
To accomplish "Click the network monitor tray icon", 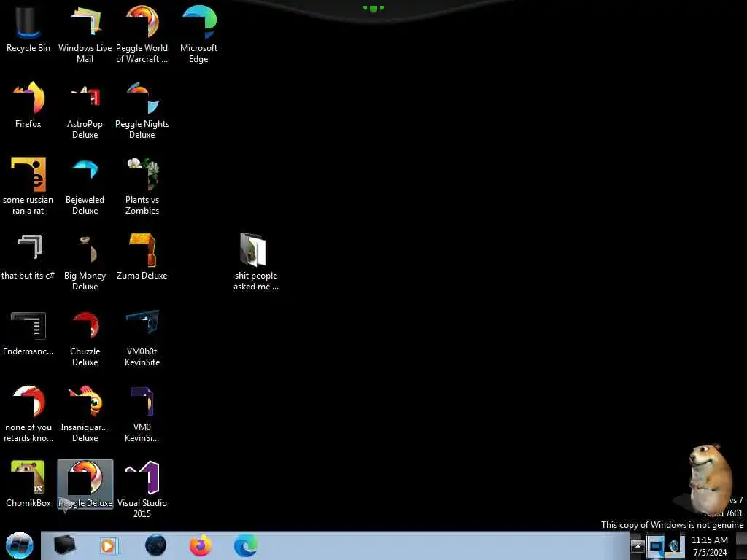I will point(656,545).
